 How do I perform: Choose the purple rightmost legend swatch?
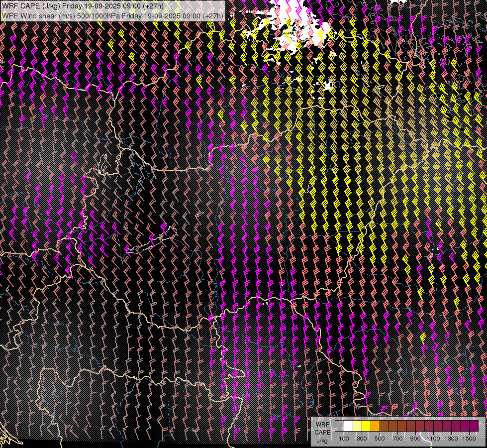(473, 426)
